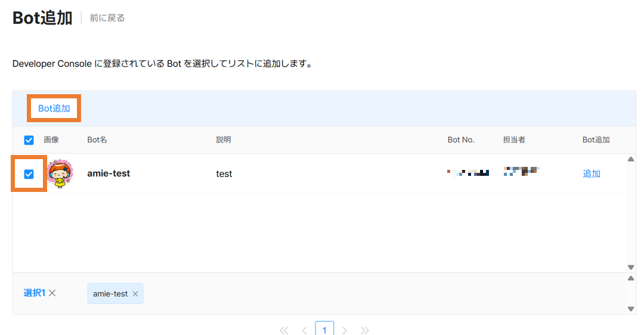Click the amie-test bot name

[x=109, y=173]
